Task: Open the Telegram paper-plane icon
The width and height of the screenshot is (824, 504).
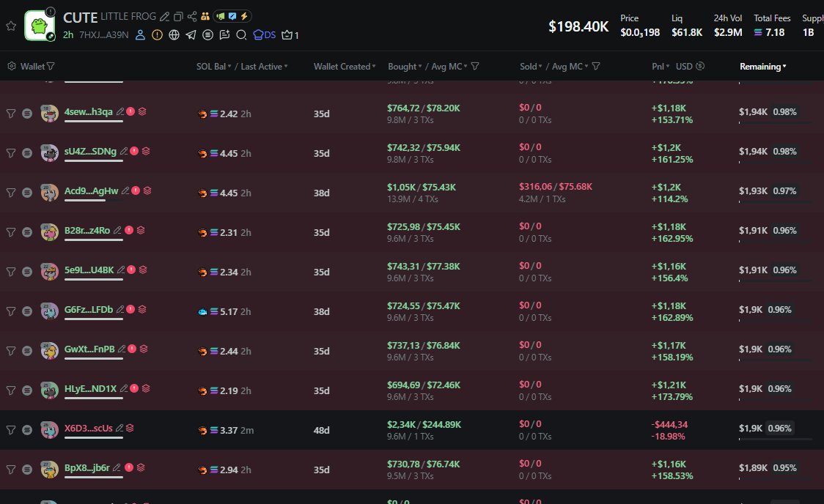Action: click(x=191, y=35)
